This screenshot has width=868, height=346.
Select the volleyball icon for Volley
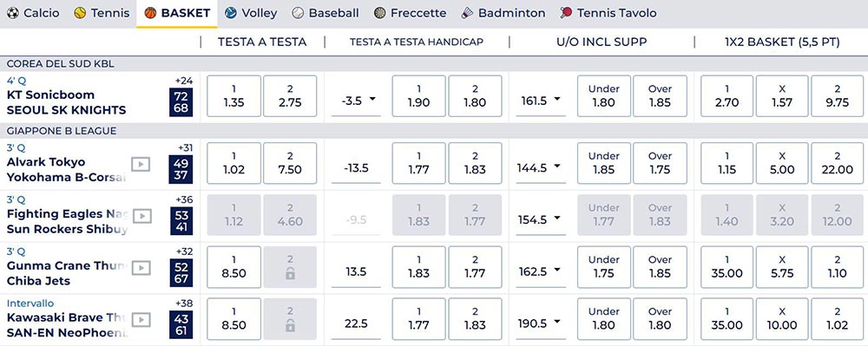click(x=230, y=13)
